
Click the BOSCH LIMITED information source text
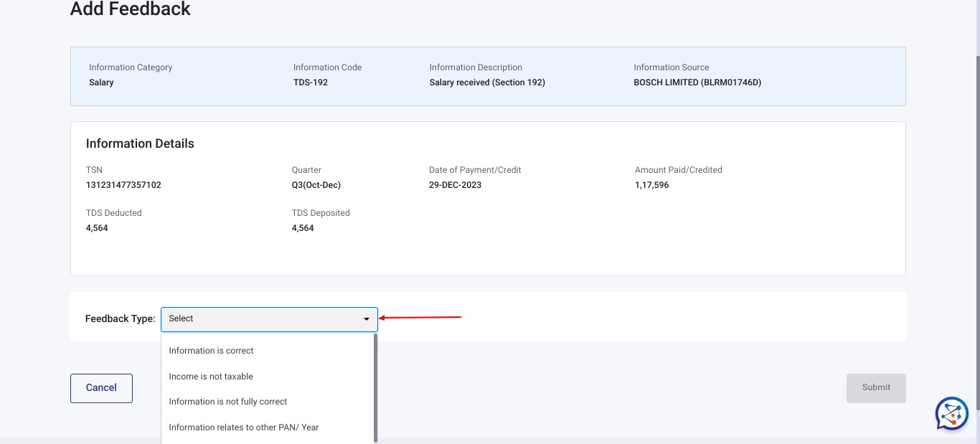pos(697,82)
